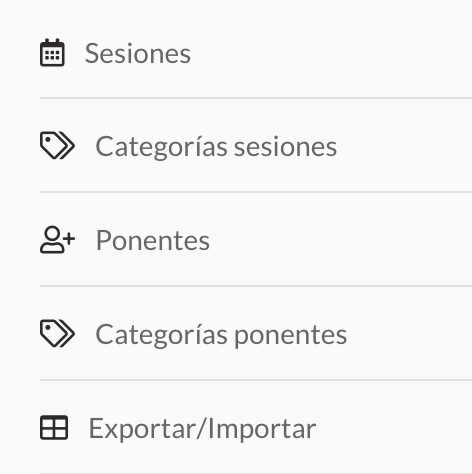Click the tags icon beside Categorías sesiones
The width and height of the screenshot is (472, 474).
coord(57,146)
